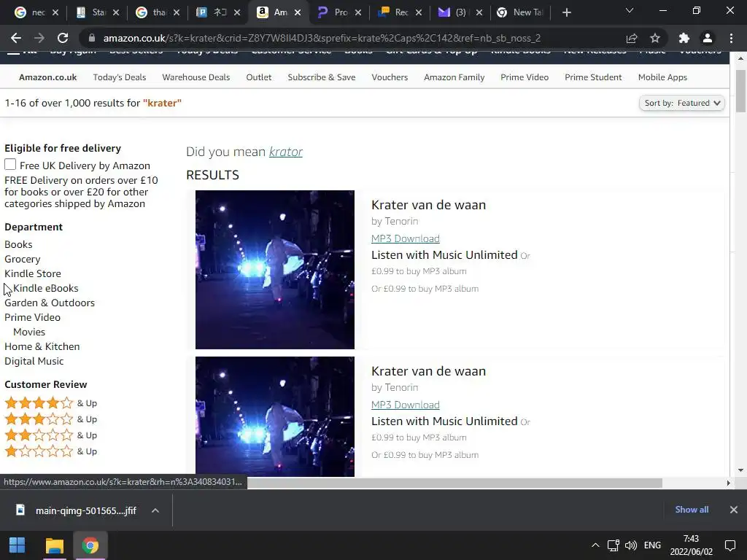Filter by 4 stars & Up
Viewport: 747px width, 560px height.
50,402
